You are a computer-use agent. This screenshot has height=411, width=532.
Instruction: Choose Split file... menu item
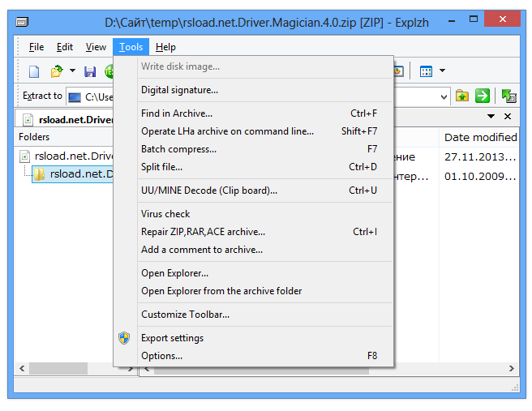[x=264, y=167]
